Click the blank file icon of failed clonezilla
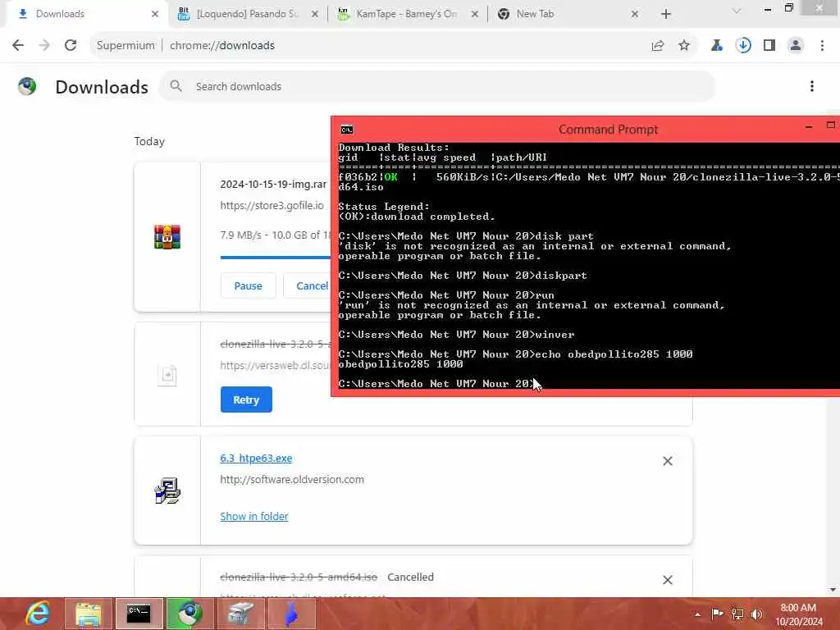The height and width of the screenshot is (630, 840). click(167, 374)
